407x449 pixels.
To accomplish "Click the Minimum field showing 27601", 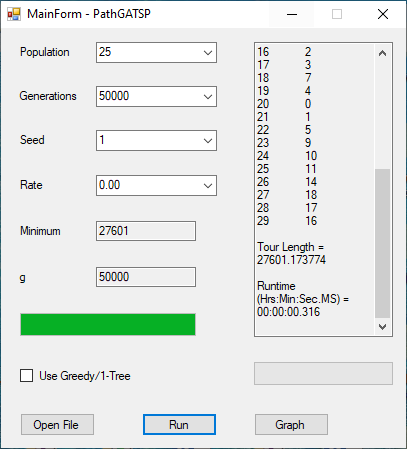I will (x=146, y=231).
